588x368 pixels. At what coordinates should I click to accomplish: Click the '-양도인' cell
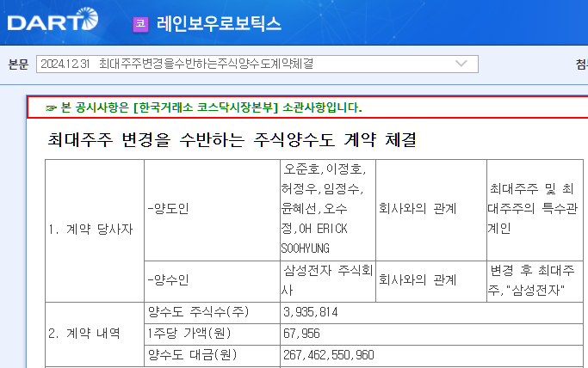[213, 210]
